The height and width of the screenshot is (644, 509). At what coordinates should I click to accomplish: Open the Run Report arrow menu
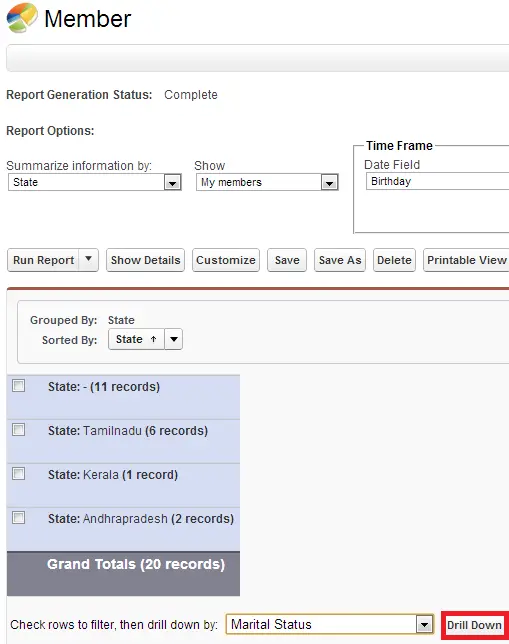[88, 260]
